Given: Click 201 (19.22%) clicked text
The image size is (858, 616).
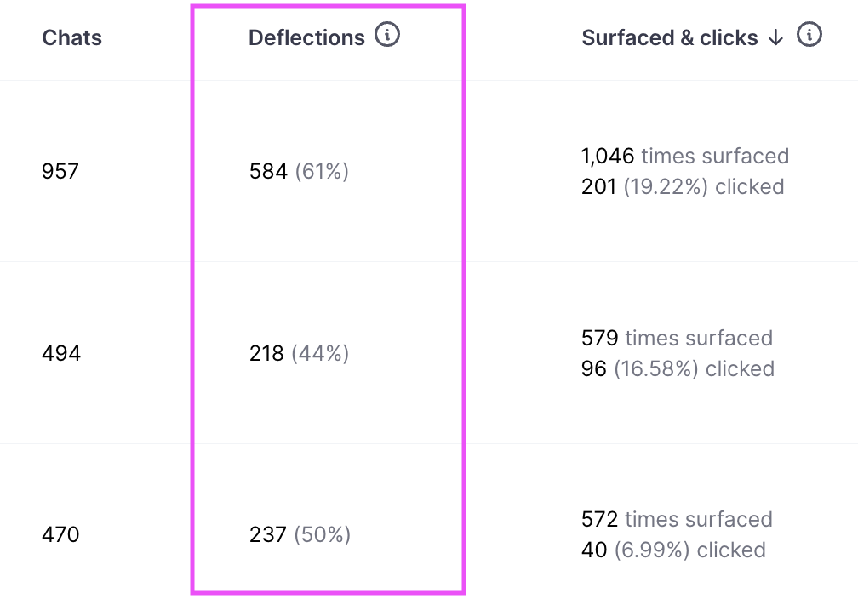Looking at the screenshot, I should 683,186.
